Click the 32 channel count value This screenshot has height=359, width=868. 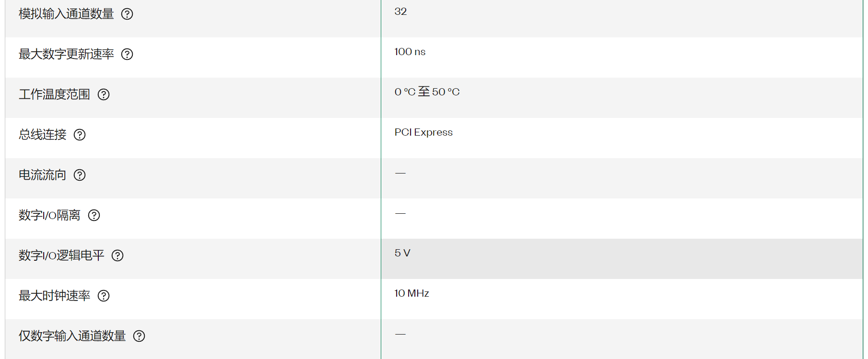[400, 12]
